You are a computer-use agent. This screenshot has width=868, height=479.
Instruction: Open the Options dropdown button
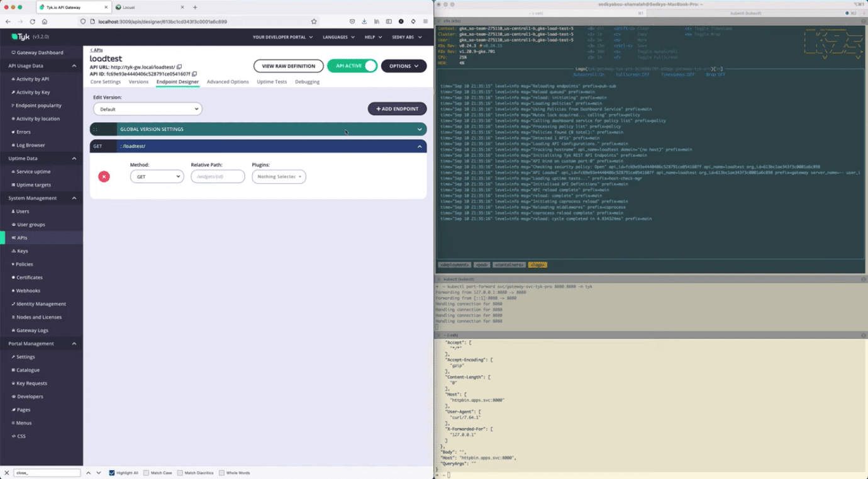click(x=404, y=66)
